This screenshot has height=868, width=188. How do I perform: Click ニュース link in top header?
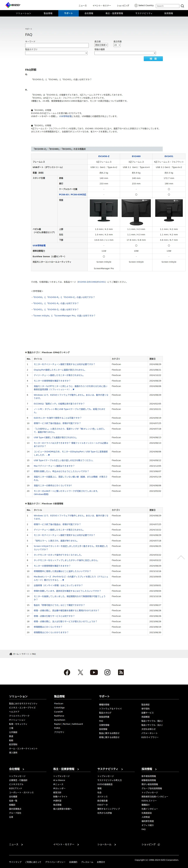(83, 5)
